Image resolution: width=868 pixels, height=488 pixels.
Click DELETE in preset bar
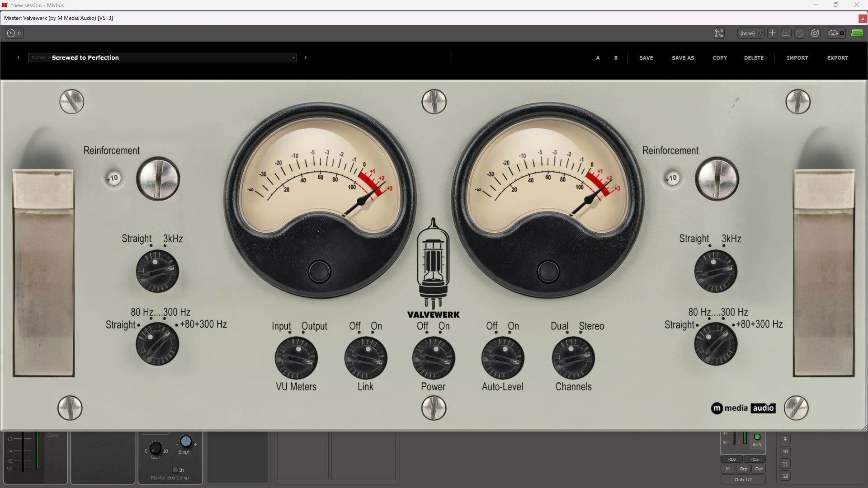754,58
